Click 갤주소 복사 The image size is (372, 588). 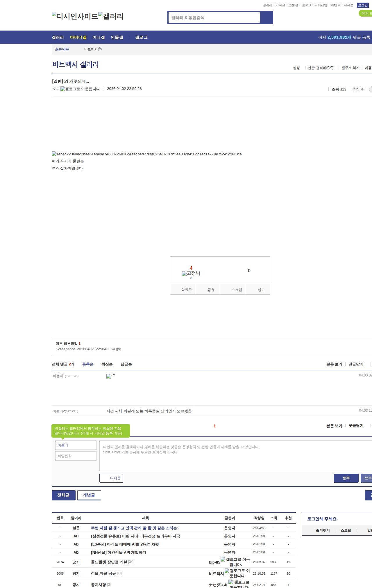[350, 68]
